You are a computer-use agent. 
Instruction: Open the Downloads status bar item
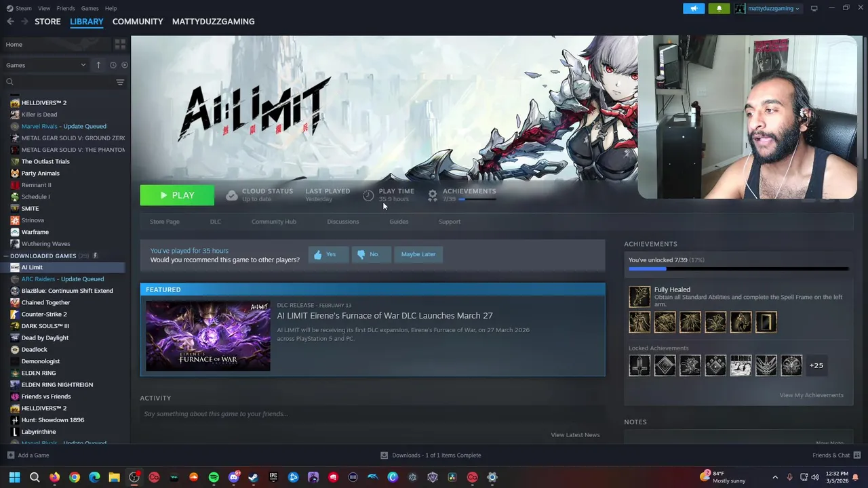431,455
